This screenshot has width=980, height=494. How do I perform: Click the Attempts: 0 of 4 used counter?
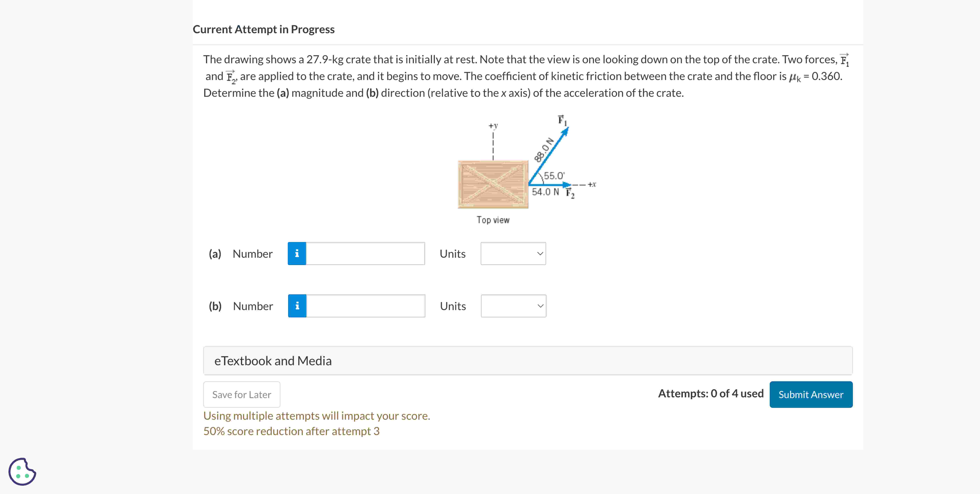click(x=711, y=394)
